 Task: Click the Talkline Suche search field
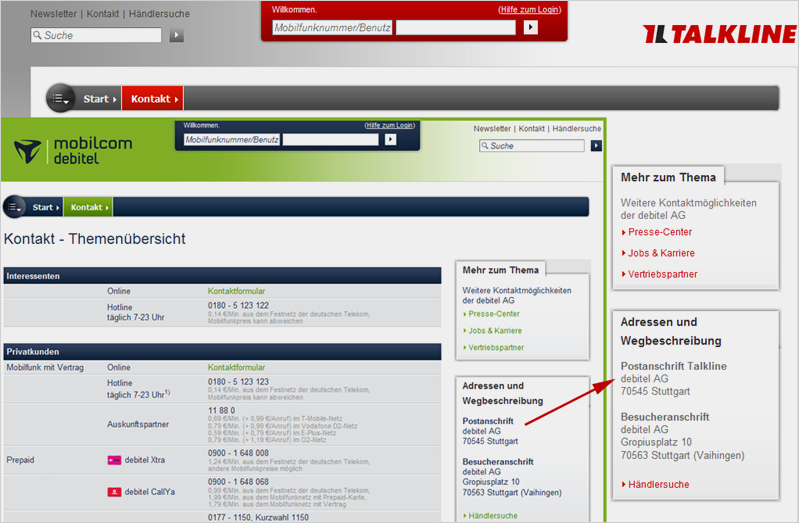pyautogui.click(x=96, y=35)
